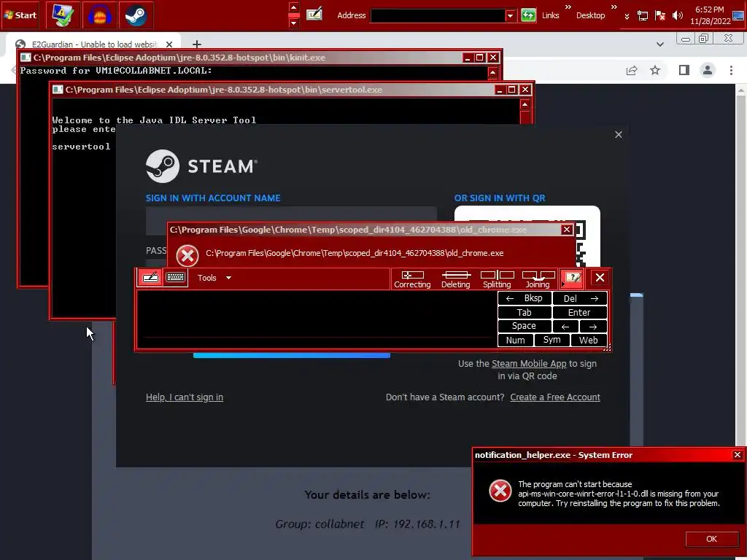Open the network icon in the tray

click(x=643, y=16)
